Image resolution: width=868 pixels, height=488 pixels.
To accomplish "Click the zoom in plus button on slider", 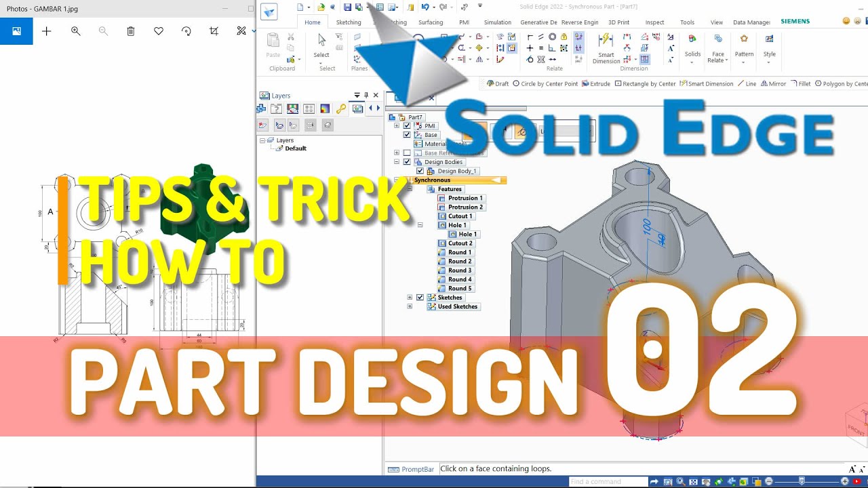I will (x=844, y=481).
